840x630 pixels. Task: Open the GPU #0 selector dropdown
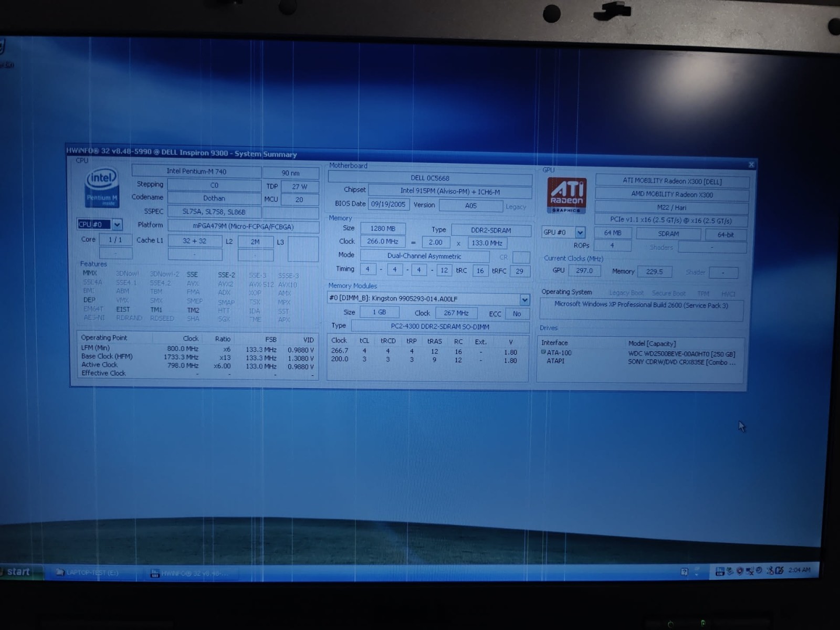tap(580, 232)
